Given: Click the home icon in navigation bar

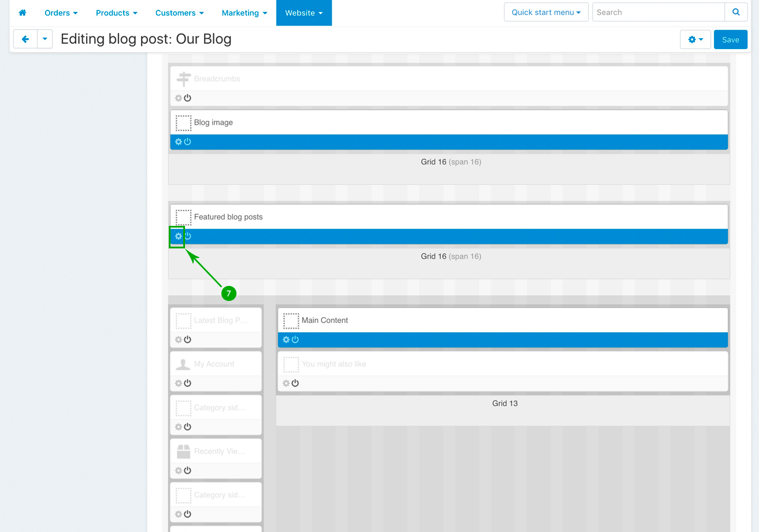Looking at the screenshot, I should click(23, 13).
